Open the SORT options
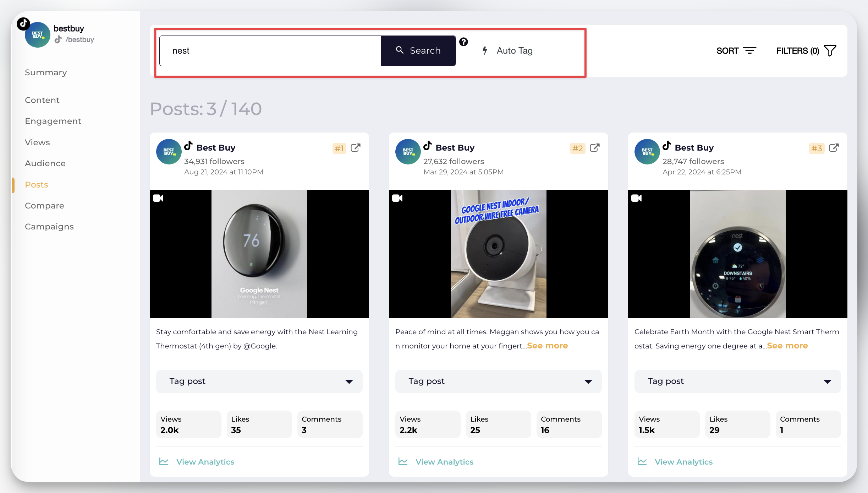868x493 pixels. 736,50
